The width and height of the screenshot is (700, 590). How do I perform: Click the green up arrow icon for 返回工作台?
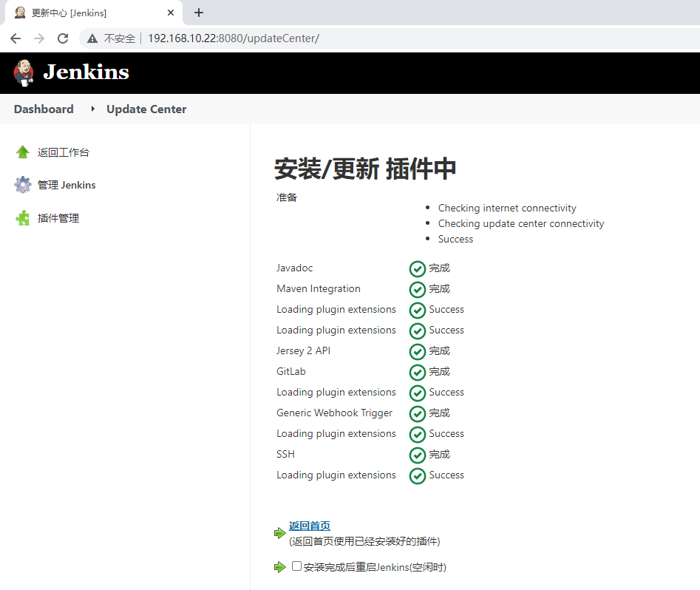[23, 152]
